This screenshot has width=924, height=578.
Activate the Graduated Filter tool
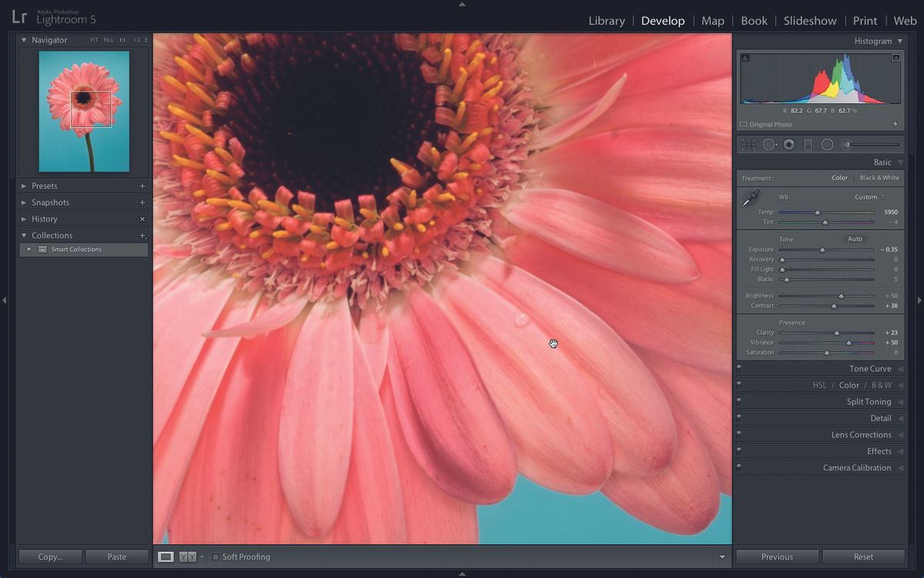click(808, 144)
